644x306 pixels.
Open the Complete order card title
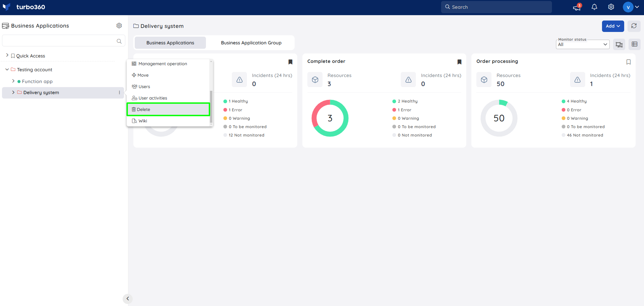pos(326,61)
